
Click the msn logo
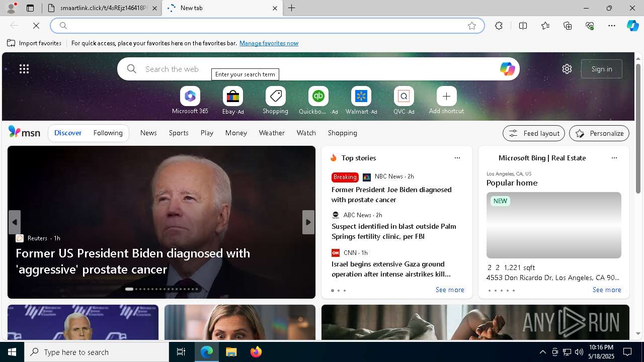point(24,132)
